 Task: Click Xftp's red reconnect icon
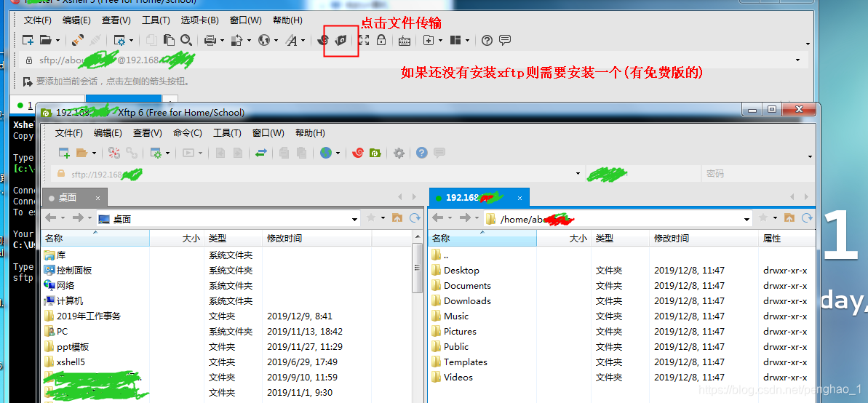(x=114, y=153)
